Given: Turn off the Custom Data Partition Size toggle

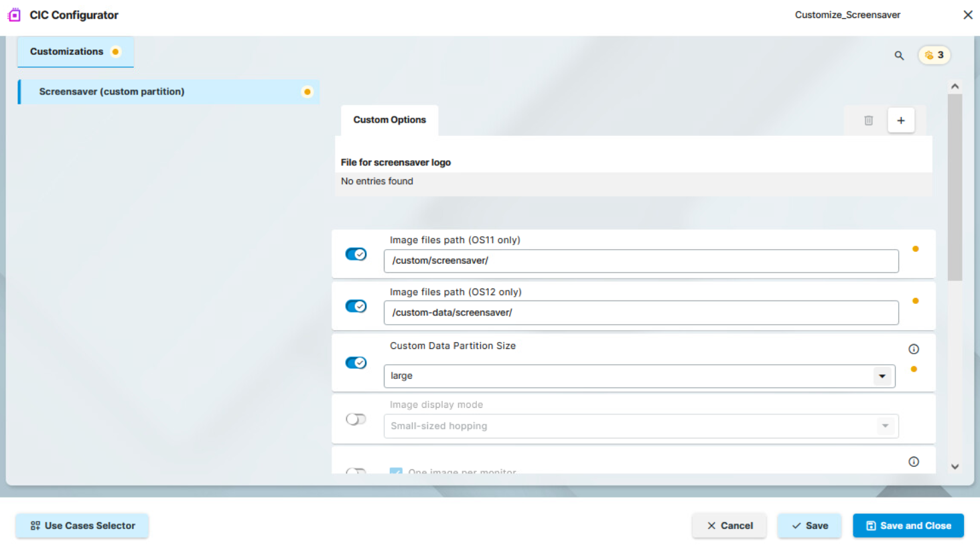Looking at the screenshot, I should tap(356, 363).
